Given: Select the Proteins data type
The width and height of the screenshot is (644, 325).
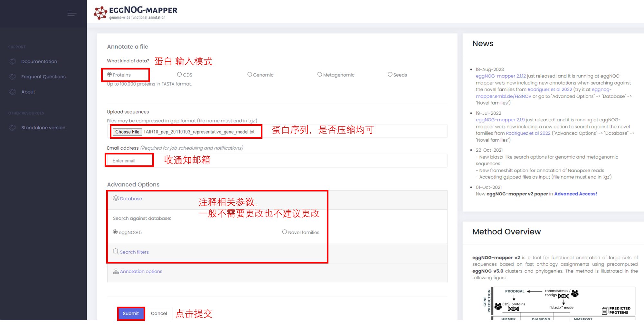Looking at the screenshot, I should pos(109,74).
